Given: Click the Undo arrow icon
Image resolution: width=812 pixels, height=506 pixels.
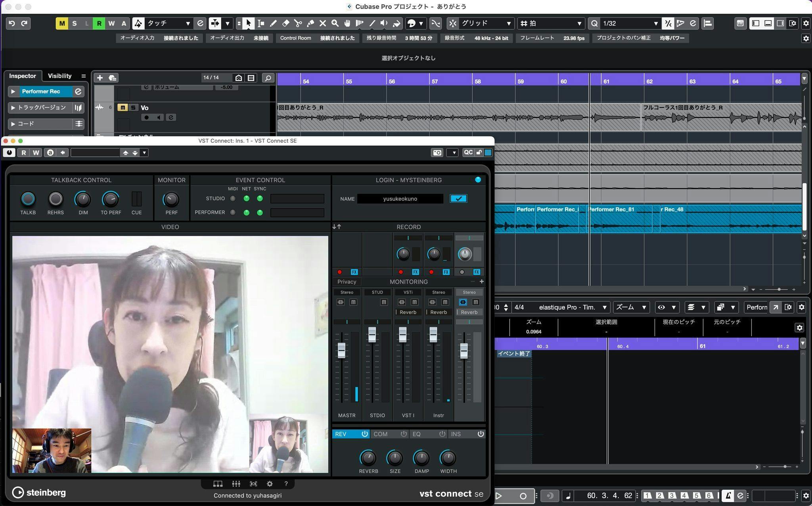Looking at the screenshot, I should [12, 23].
